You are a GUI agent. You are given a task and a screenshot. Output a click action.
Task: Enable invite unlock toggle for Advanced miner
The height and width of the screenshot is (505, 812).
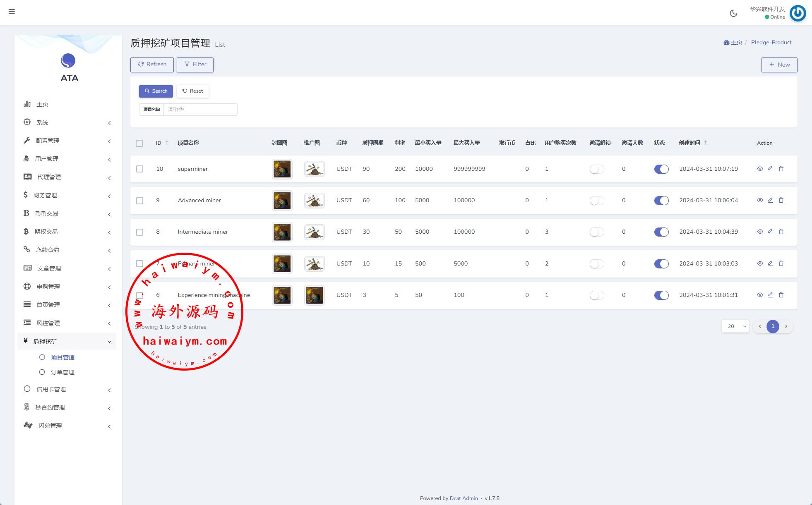596,201
